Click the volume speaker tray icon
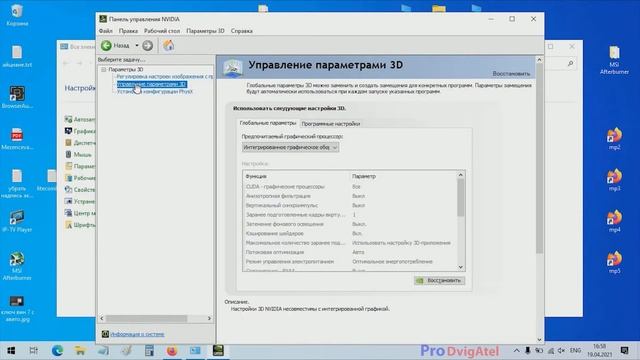The height and width of the screenshot is (360, 640). [562, 351]
